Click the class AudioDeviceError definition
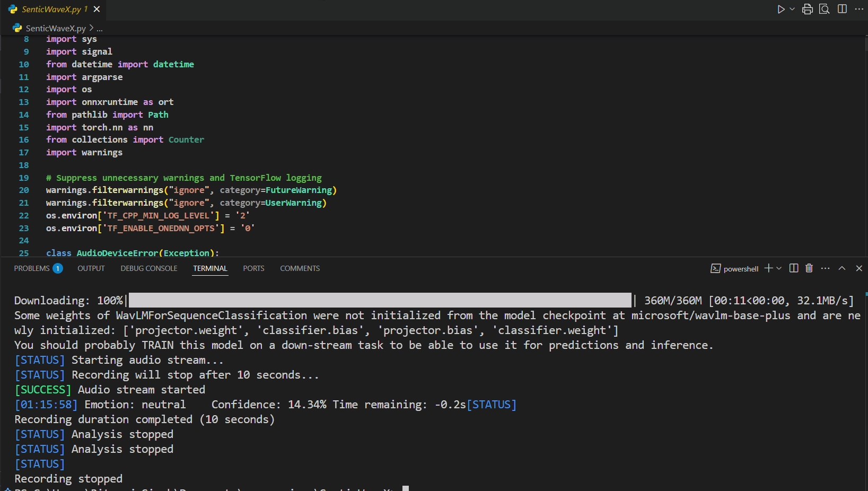 pos(133,253)
